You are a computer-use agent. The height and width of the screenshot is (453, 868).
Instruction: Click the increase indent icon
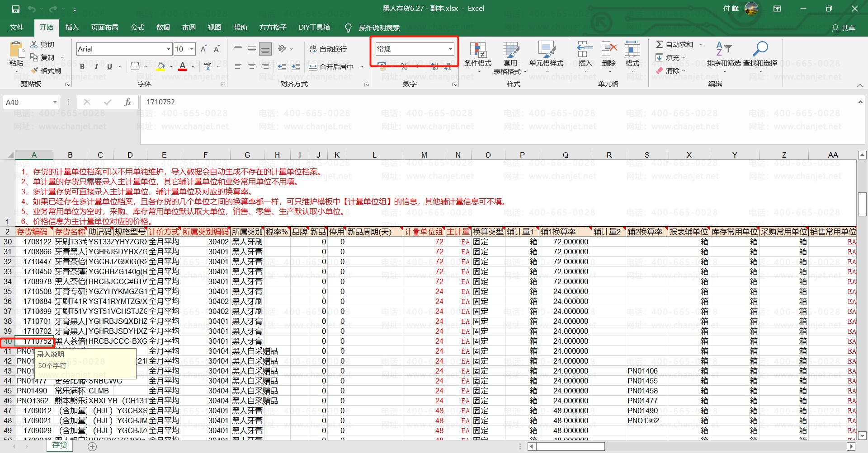tap(296, 66)
